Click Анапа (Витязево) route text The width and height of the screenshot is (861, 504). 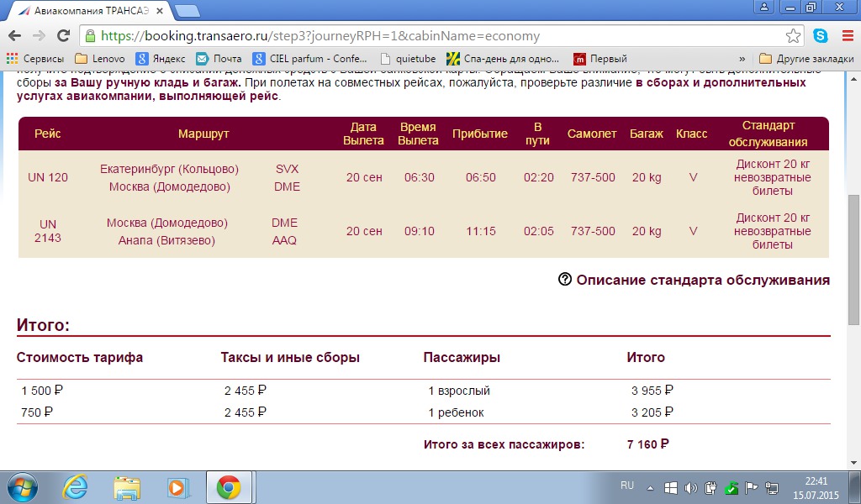[166, 240]
